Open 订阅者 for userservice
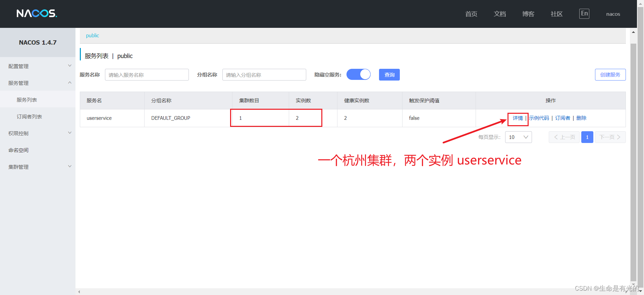The image size is (644, 295). click(563, 118)
